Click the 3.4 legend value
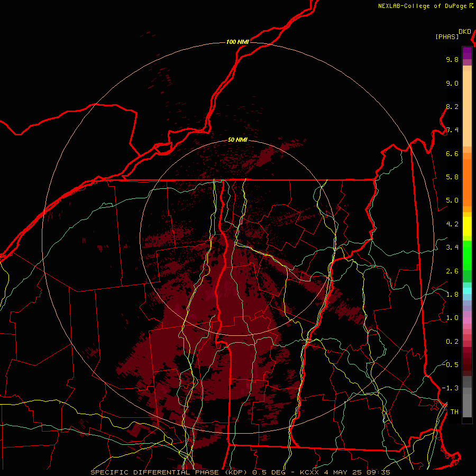This screenshot has height=476, width=476. click(x=452, y=248)
